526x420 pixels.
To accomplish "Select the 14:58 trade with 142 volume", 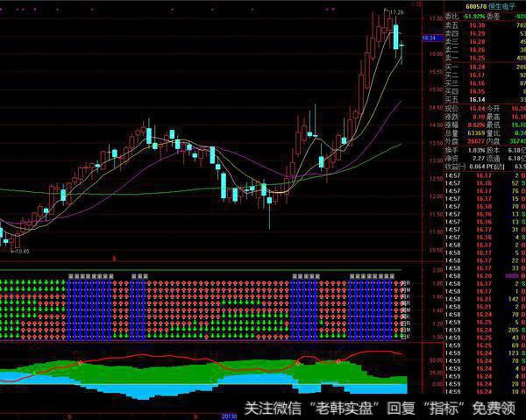I will click(485, 299).
